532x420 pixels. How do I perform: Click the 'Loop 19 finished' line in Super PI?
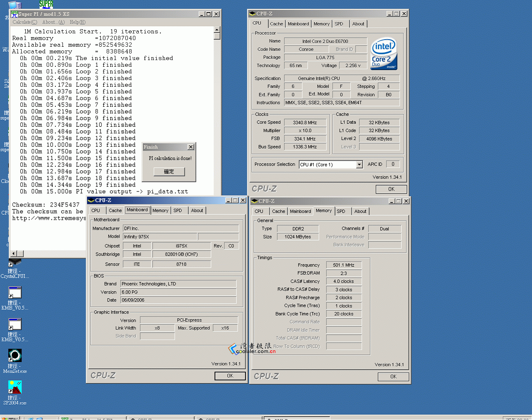coord(78,185)
